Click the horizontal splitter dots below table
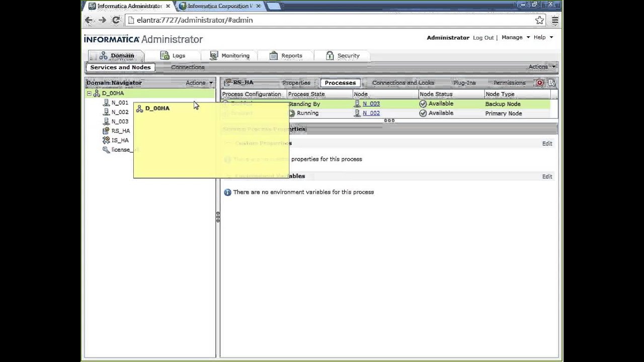This screenshot has width=644, height=362. coord(389,121)
